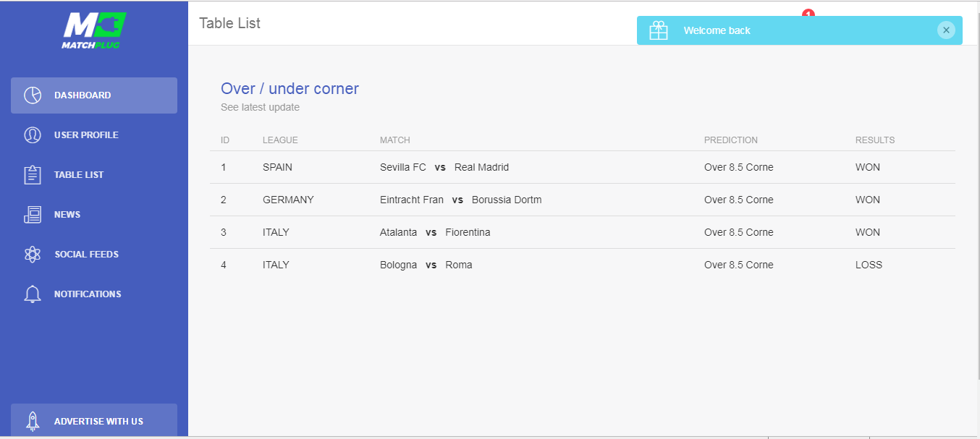Click ID 4 in Bologna row

click(x=224, y=265)
